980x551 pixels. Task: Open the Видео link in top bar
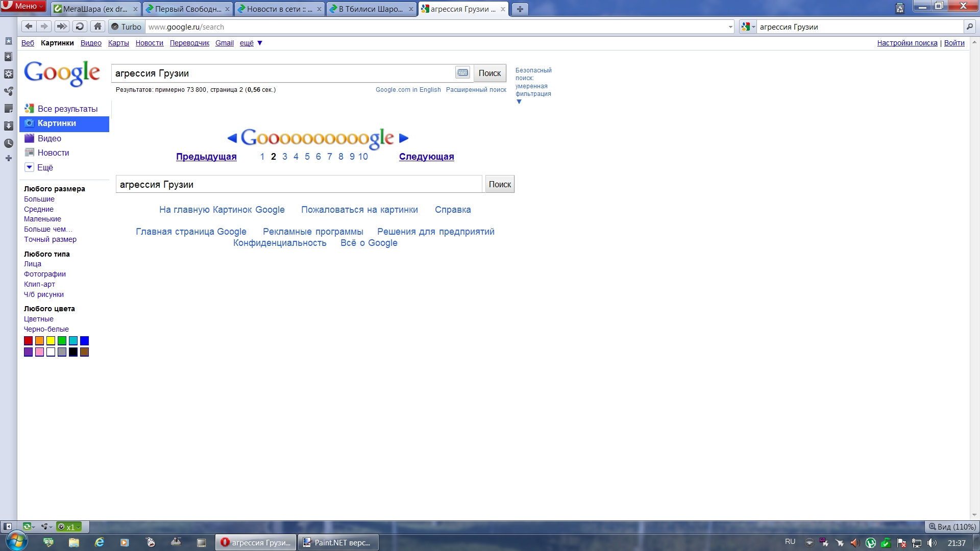point(91,43)
